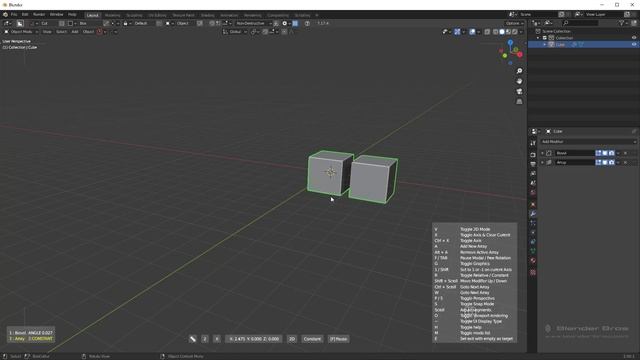
Task: Click the [F] Pause button
Action: (338, 339)
